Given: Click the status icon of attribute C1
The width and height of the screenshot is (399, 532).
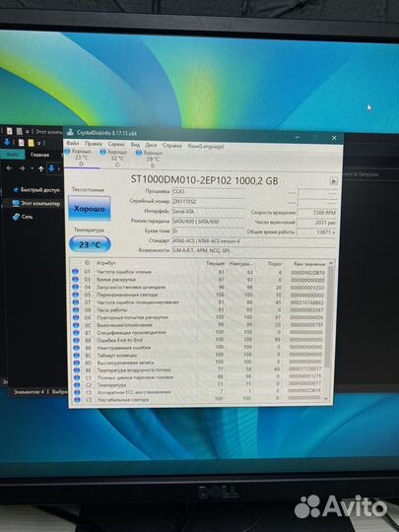Looking at the screenshot, I should pos(77,377).
